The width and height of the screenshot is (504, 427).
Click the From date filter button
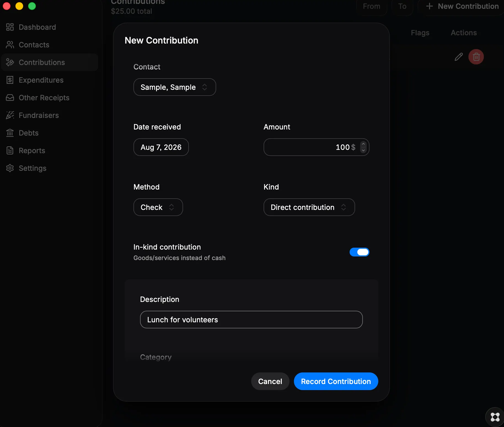coord(371,6)
